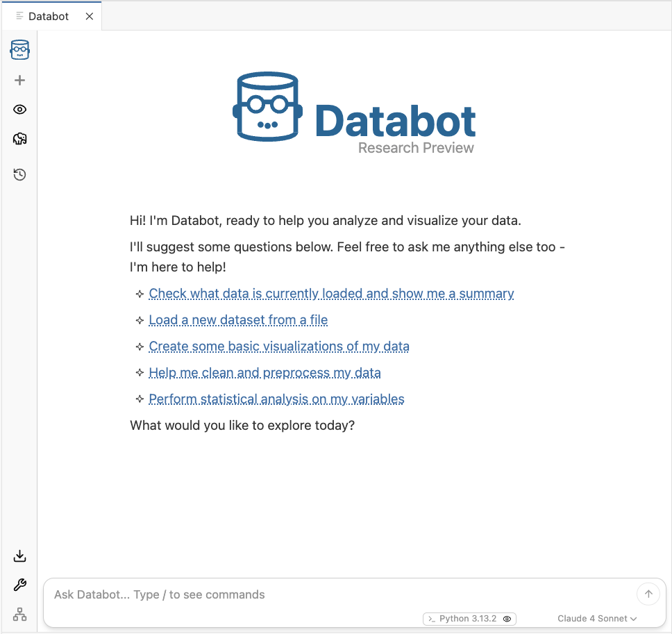This screenshot has width=672, height=634.
Task: Click the download icon in lower sidebar
Action: [x=19, y=556]
